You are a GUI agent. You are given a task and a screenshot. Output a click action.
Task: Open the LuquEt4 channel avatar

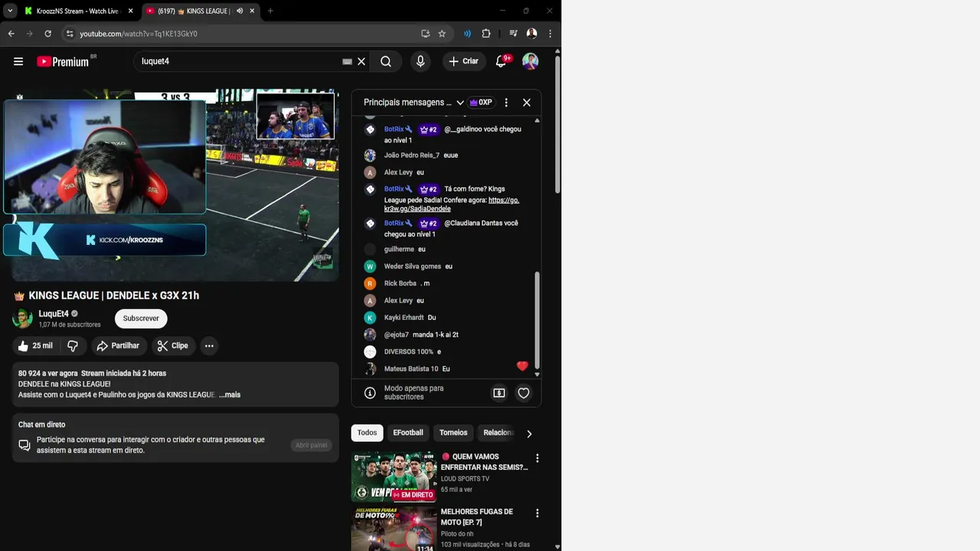pyautogui.click(x=23, y=318)
